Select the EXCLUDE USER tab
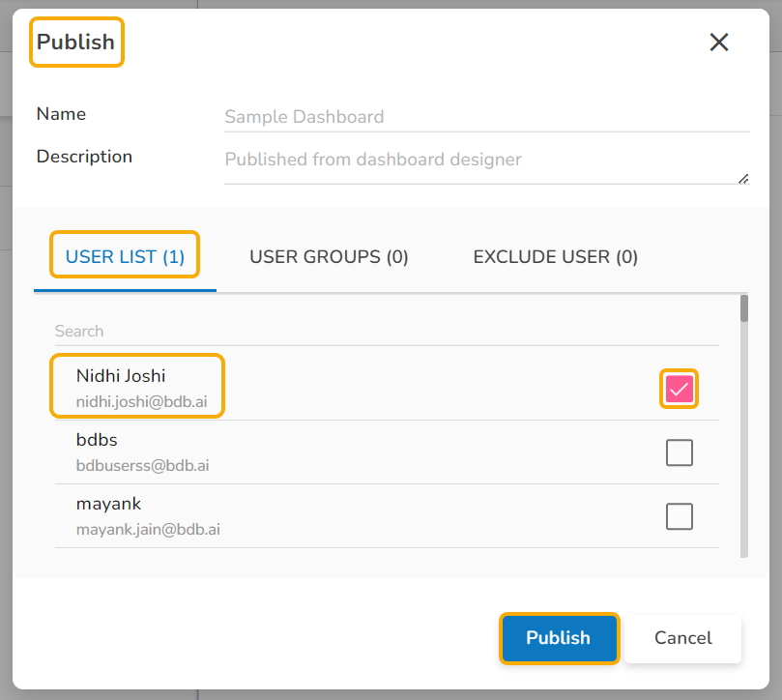Viewport: 782px width, 700px height. (x=555, y=256)
